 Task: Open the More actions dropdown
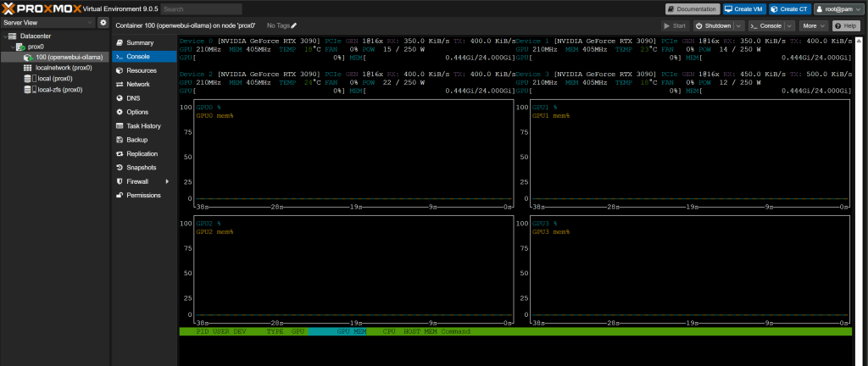tap(815, 26)
